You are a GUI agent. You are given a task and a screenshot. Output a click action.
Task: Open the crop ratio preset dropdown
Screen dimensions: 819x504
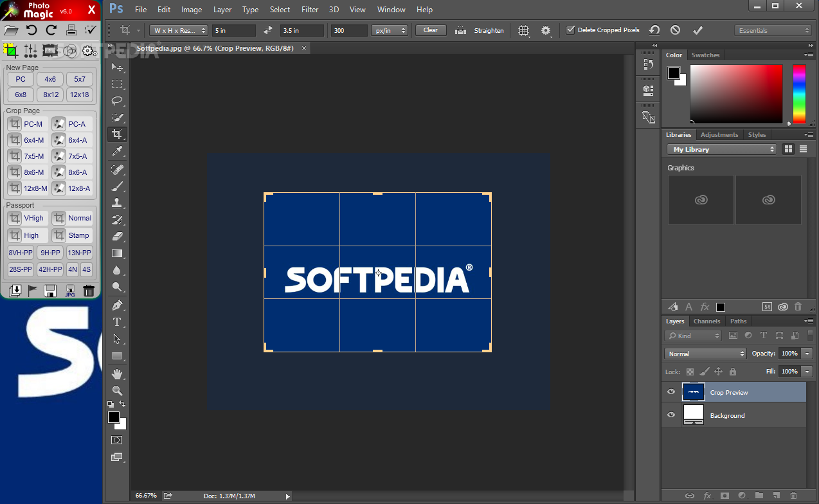179,30
